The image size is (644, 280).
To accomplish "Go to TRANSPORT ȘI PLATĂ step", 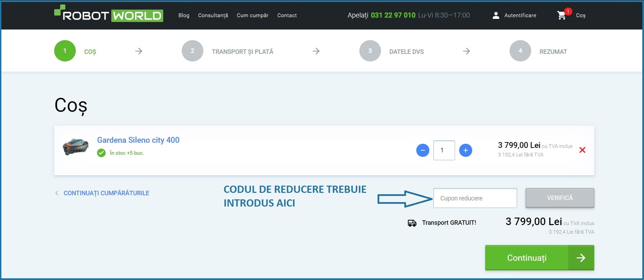I will point(242,52).
